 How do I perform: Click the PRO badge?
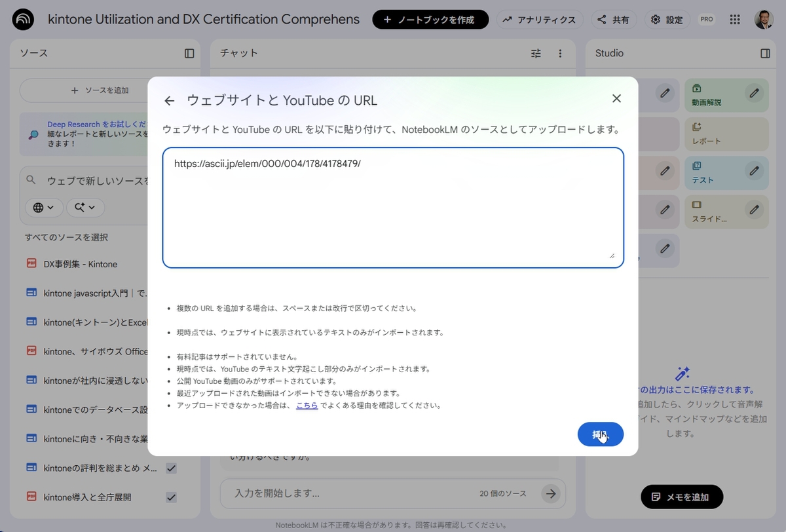[x=707, y=20]
